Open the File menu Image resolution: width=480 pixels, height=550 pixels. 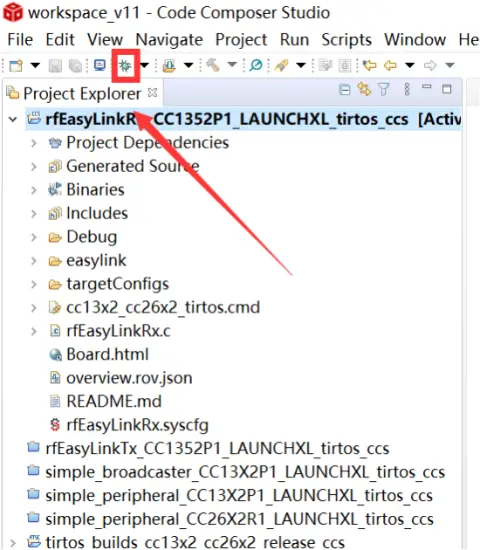tap(20, 39)
